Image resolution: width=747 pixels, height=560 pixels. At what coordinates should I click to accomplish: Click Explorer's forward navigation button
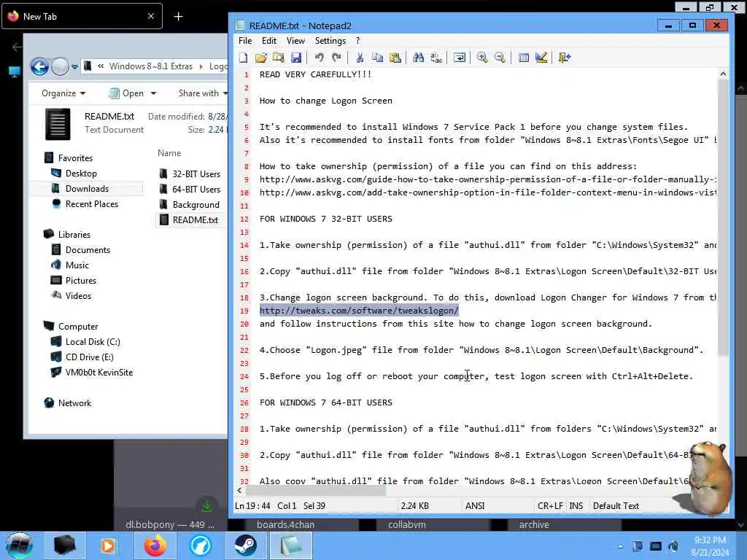pyautogui.click(x=60, y=66)
